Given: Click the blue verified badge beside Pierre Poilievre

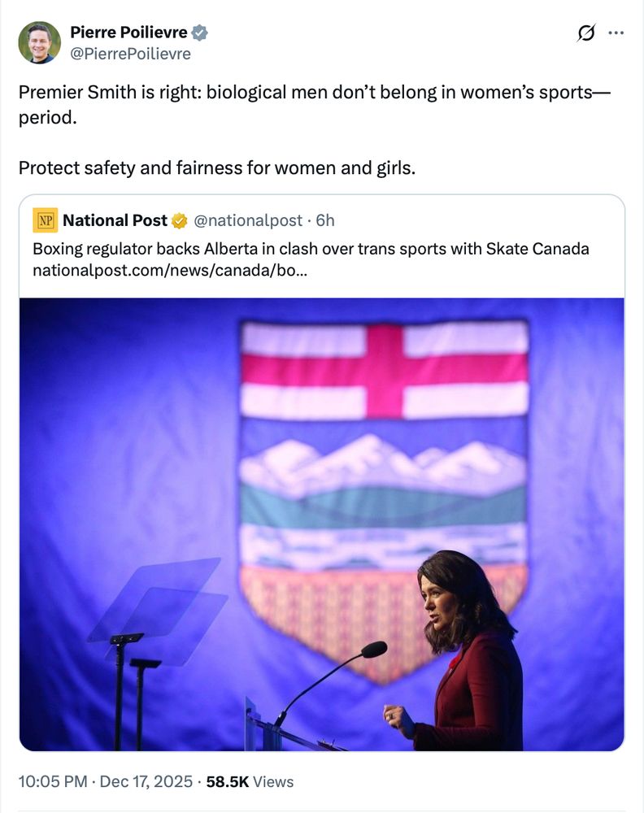Looking at the screenshot, I should [198, 33].
